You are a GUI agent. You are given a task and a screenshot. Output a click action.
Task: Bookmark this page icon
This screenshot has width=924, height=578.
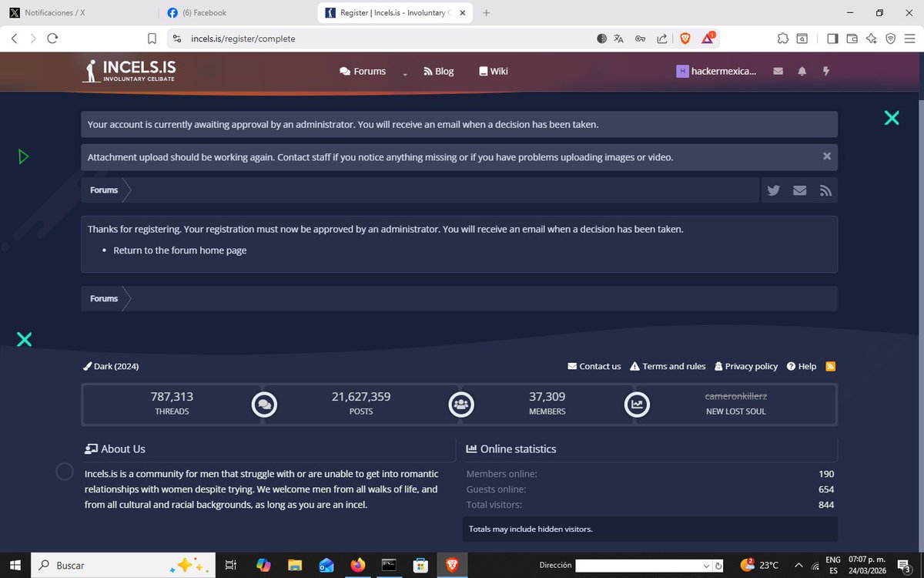point(152,39)
